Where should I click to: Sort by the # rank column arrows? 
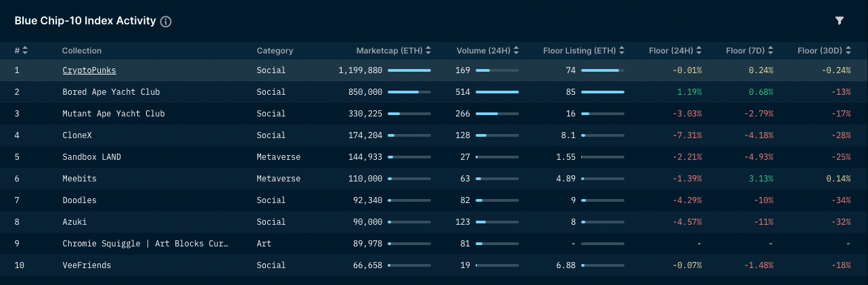pos(25,51)
